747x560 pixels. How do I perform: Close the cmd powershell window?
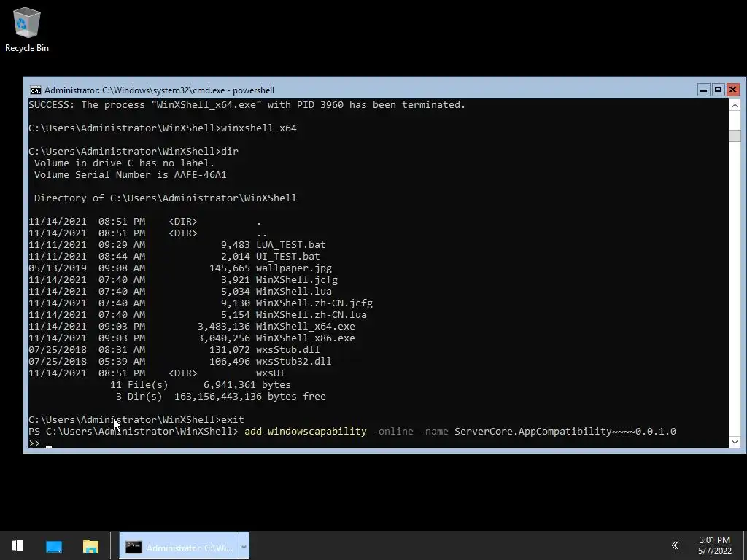tap(732, 90)
